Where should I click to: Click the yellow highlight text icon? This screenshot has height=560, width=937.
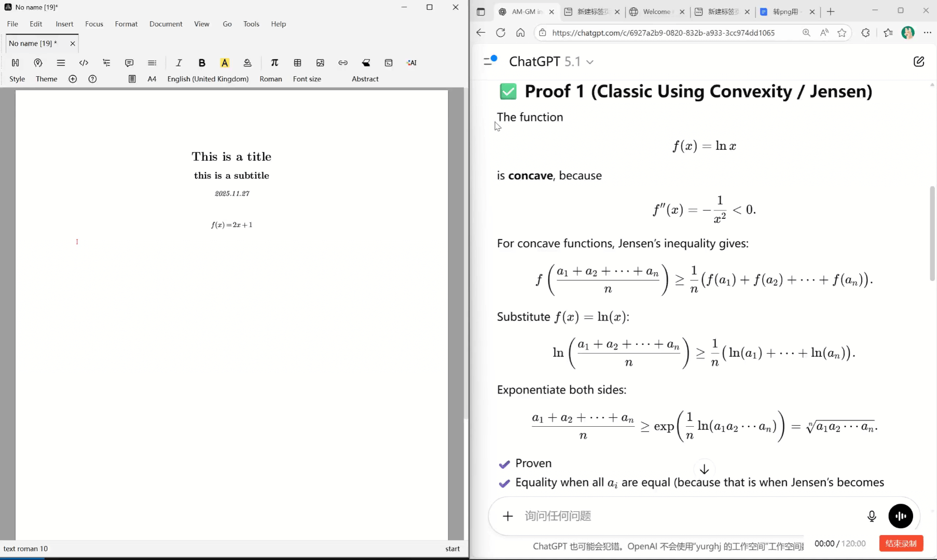click(x=225, y=63)
